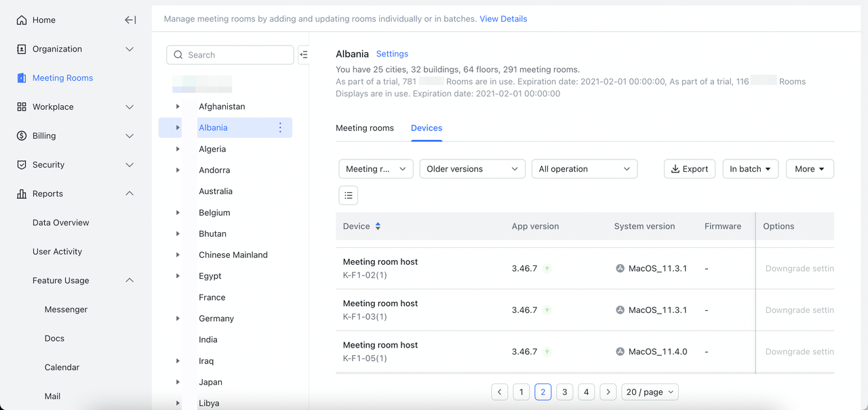Change the 20 / page size dropdown
868x410 pixels.
(x=650, y=392)
